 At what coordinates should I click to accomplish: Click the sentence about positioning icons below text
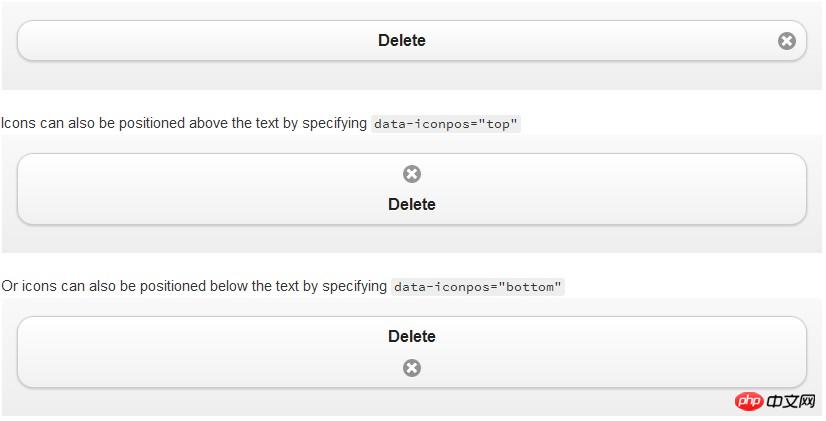point(195,287)
